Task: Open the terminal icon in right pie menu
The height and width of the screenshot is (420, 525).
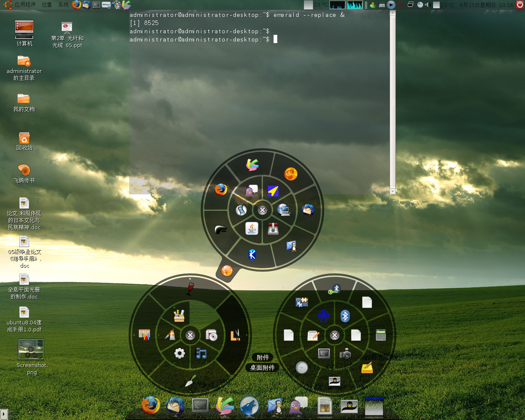Action: tap(324, 353)
